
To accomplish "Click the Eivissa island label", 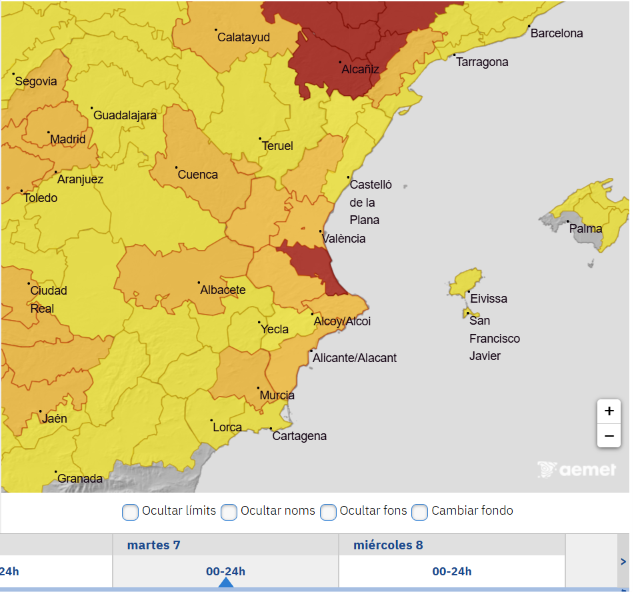I will (x=488, y=299).
